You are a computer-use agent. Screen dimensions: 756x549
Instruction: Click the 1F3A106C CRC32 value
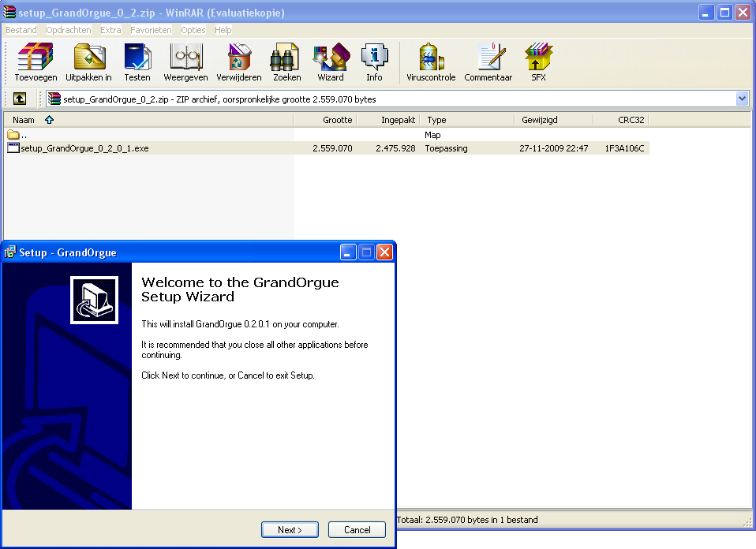(x=624, y=148)
